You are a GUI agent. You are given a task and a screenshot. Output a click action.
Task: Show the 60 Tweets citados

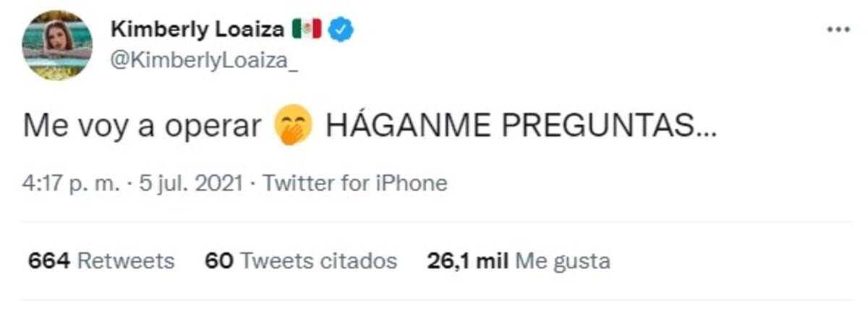click(x=301, y=260)
